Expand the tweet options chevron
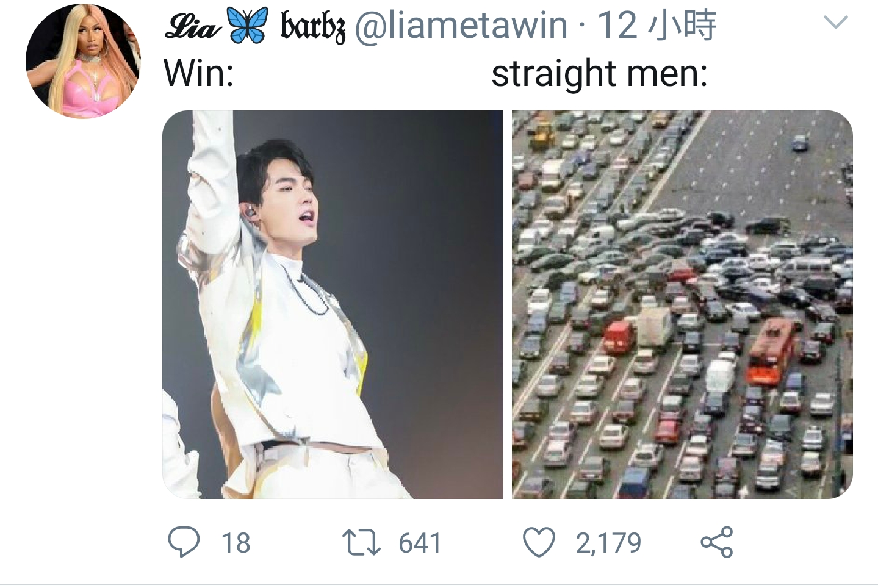Screen dimensions: 878x588 835,23
